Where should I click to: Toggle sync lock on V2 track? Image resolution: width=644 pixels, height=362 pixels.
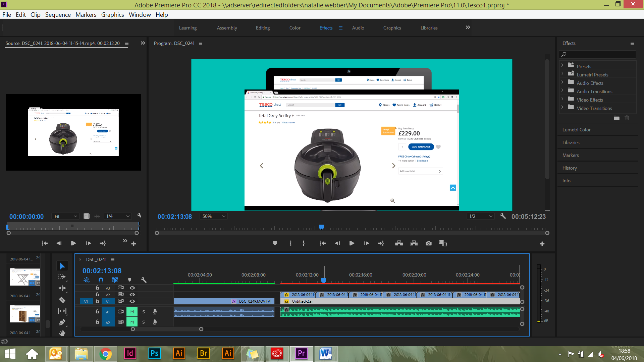[x=121, y=294]
